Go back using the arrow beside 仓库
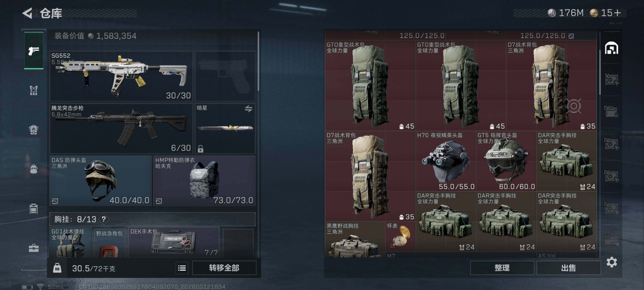 click(x=28, y=13)
